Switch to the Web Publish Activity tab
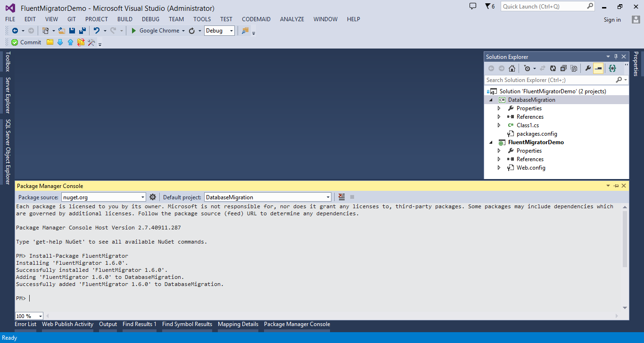 [x=68, y=324]
